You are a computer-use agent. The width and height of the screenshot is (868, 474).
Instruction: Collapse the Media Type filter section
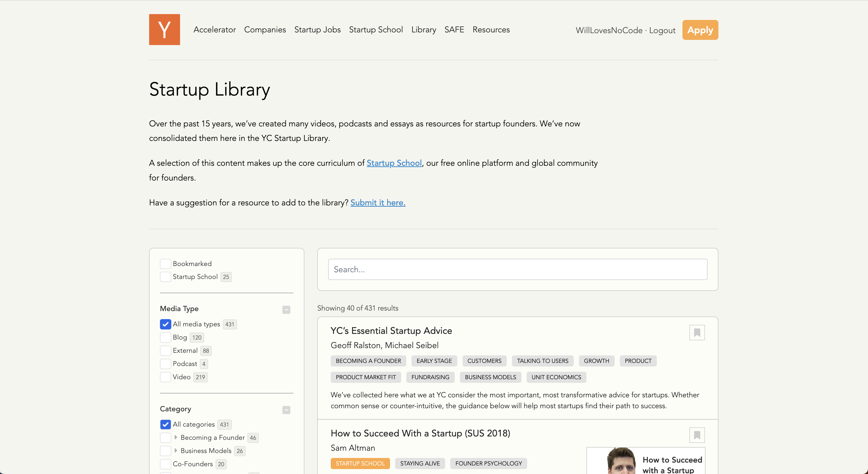pyautogui.click(x=286, y=310)
